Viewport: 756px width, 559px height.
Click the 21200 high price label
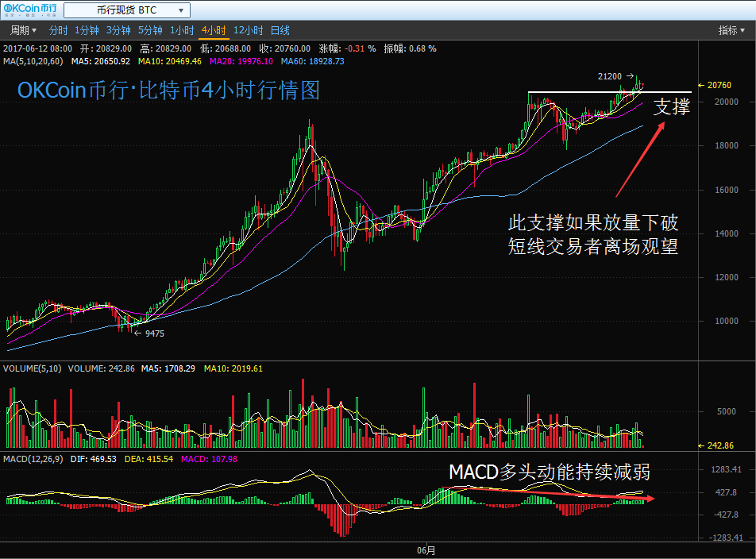pos(609,76)
